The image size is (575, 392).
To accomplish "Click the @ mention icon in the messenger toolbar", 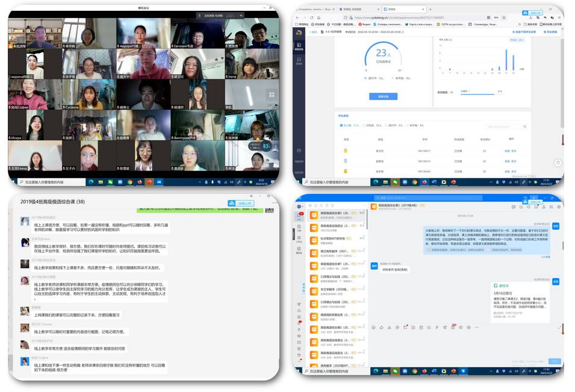I will [397, 327].
